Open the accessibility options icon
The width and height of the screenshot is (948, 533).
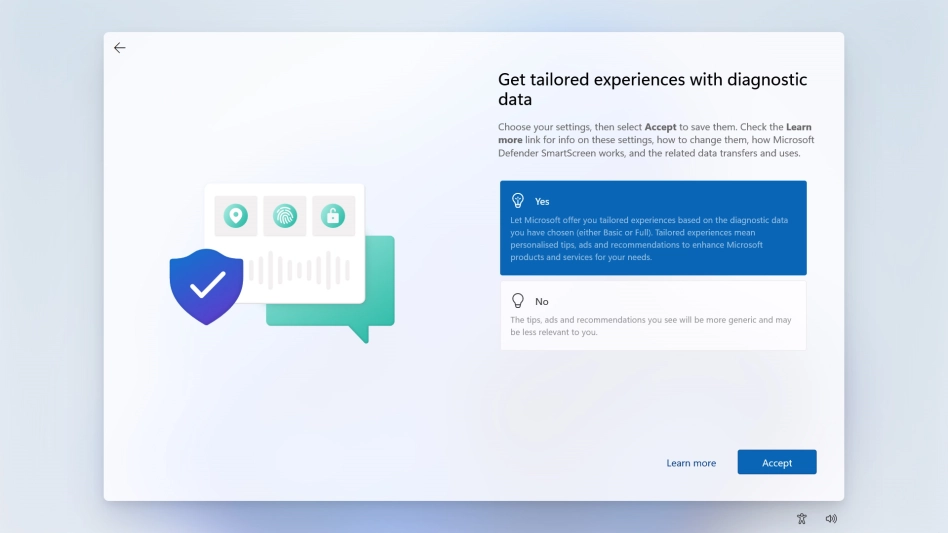pyautogui.click(x=801, y=518)
